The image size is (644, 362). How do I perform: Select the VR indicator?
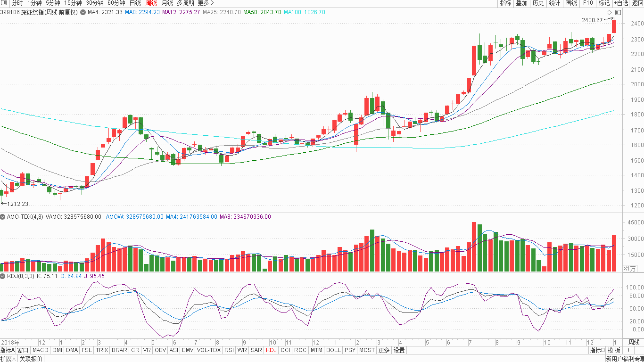pos(147,350)
